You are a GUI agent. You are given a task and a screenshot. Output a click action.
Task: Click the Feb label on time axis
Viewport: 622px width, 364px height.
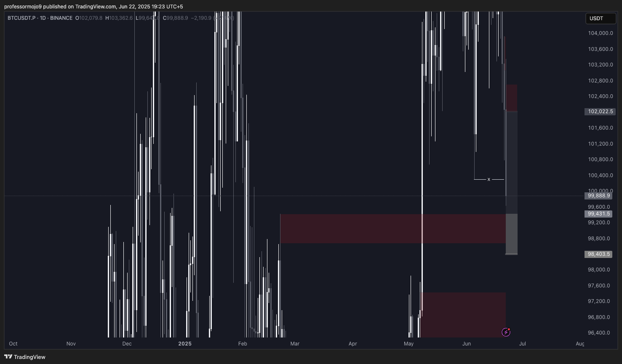[x=243, y=344]
